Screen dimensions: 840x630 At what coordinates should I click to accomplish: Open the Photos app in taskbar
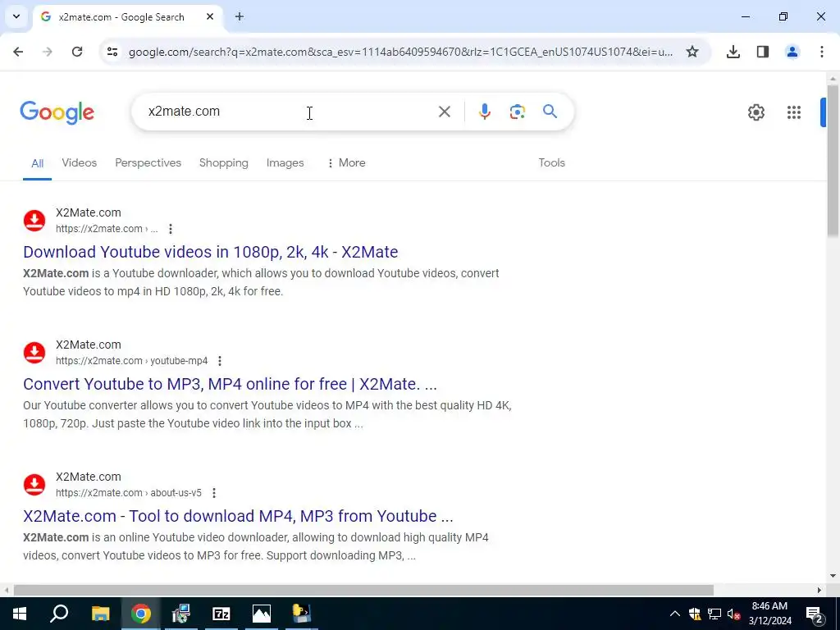click(x=262, y=614)
